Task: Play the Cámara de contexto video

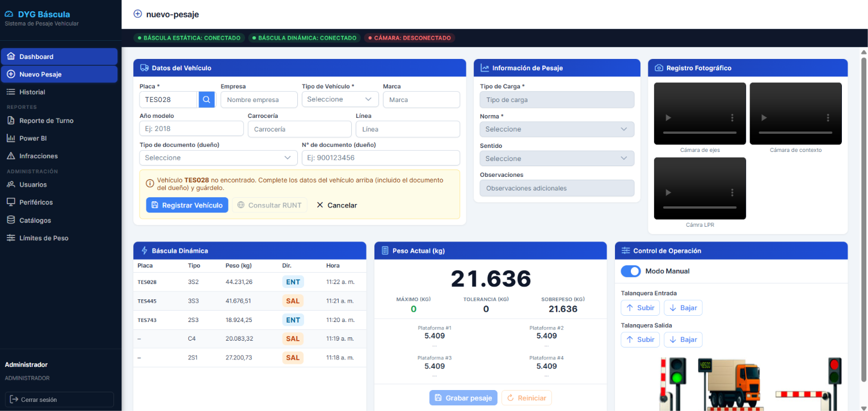Action: (x=763, y=117)
